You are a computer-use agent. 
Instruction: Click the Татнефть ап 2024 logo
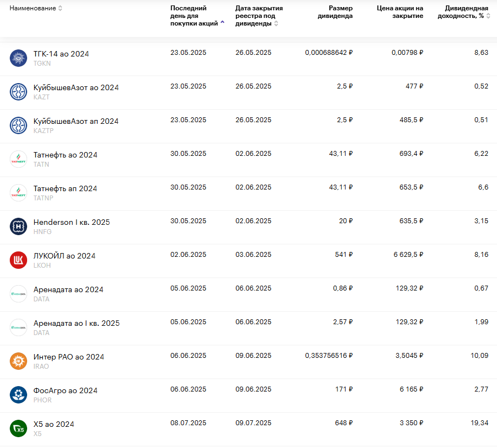click(x=18, y=193)
